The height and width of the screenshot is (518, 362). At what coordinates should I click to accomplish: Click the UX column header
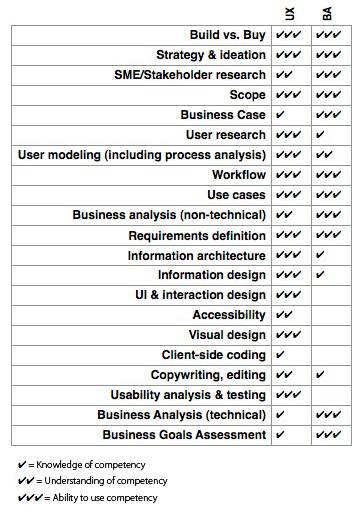[290, 14]
